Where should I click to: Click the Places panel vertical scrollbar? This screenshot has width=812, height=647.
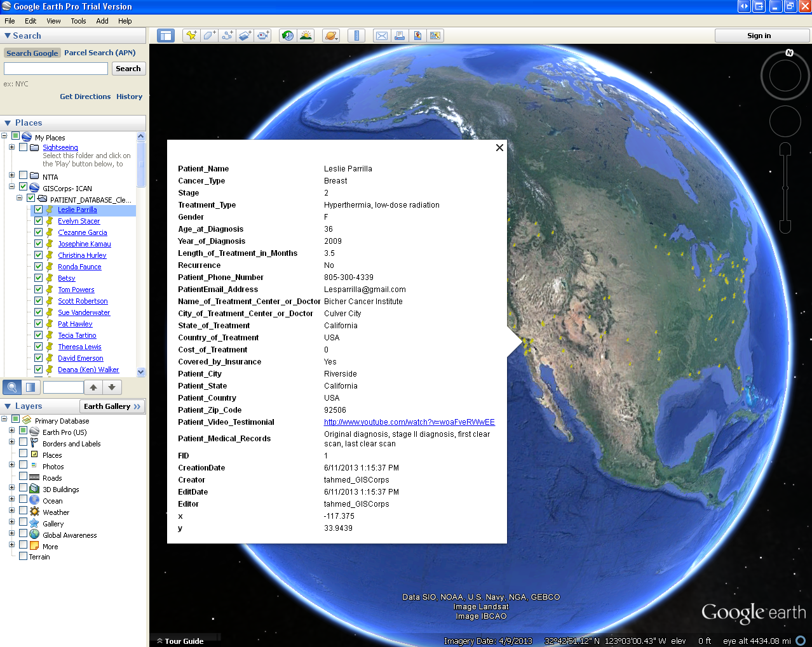pos(141,164)
